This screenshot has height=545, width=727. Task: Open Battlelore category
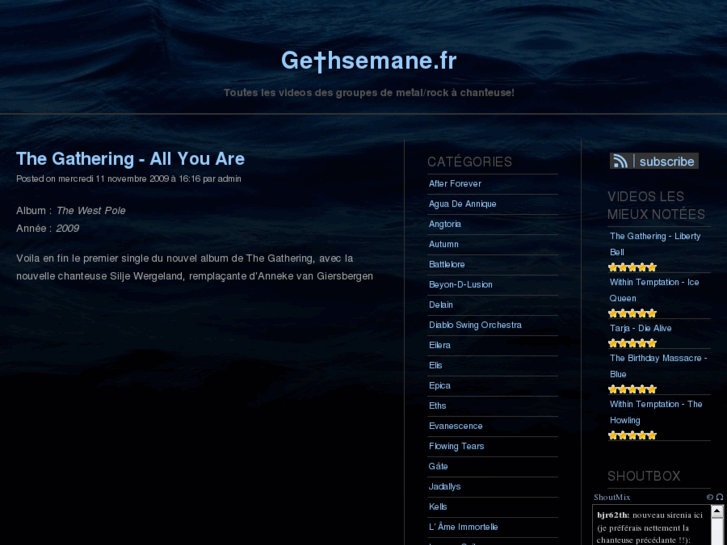[446, 264]
